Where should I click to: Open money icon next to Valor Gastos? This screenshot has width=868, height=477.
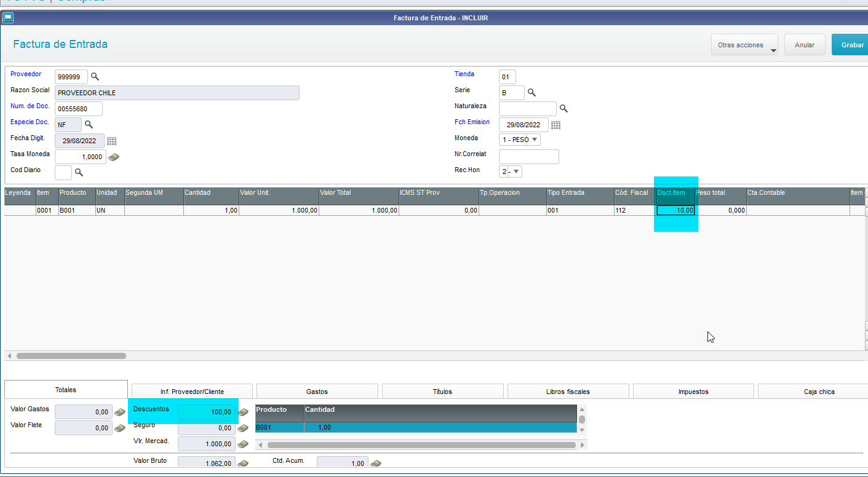[120, 412]
